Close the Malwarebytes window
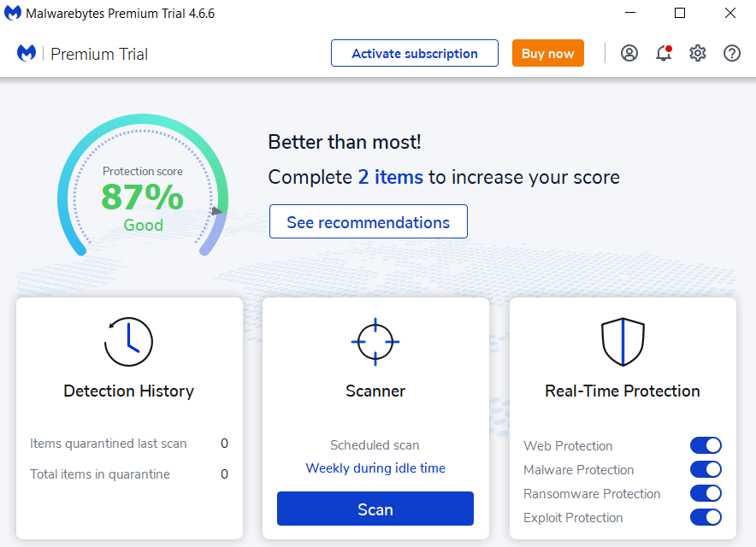Viewport: 756px width, 547px height. click(730, 13)
